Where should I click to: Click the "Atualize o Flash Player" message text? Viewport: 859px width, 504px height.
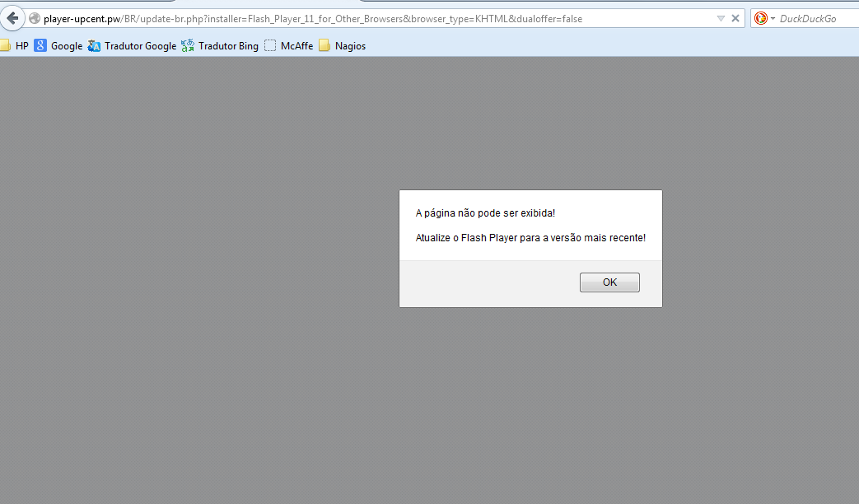530,238
